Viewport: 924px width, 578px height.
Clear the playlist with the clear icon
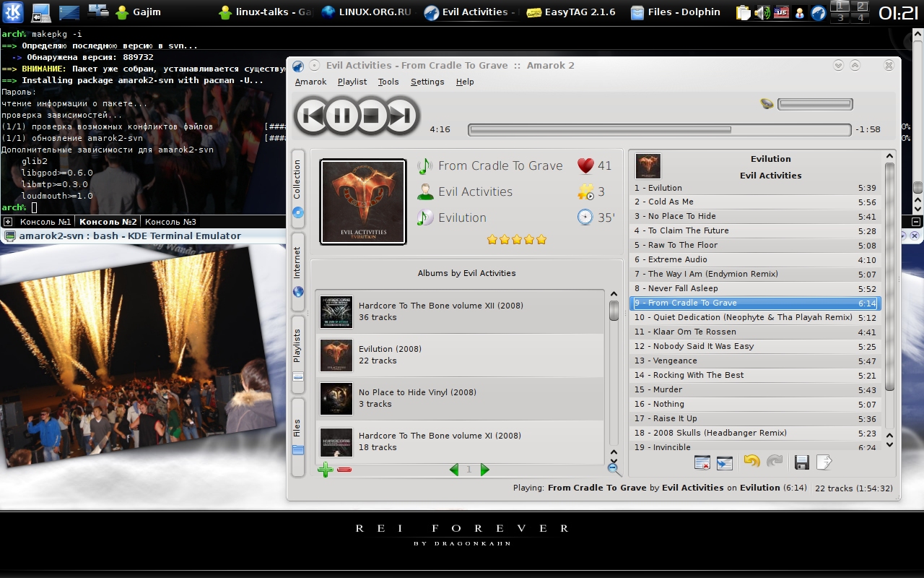702,462
